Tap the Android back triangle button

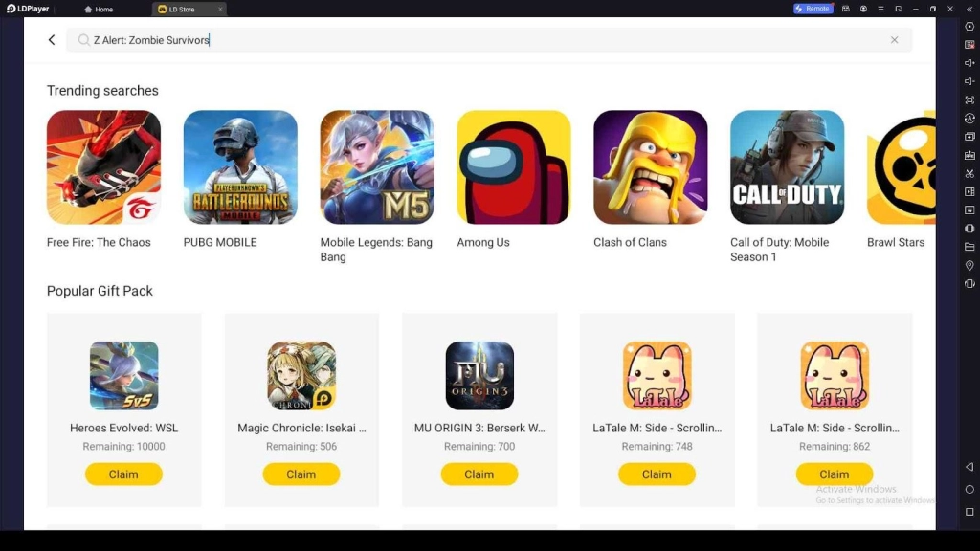click(969, 467)
